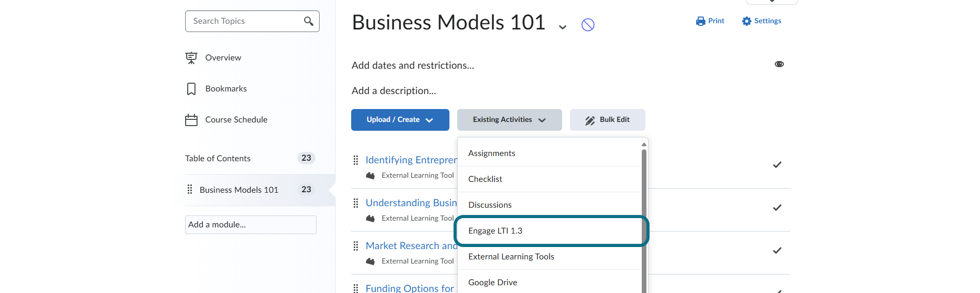
Task: Click the Business Models 101 page title
Action: coord(448,23)
